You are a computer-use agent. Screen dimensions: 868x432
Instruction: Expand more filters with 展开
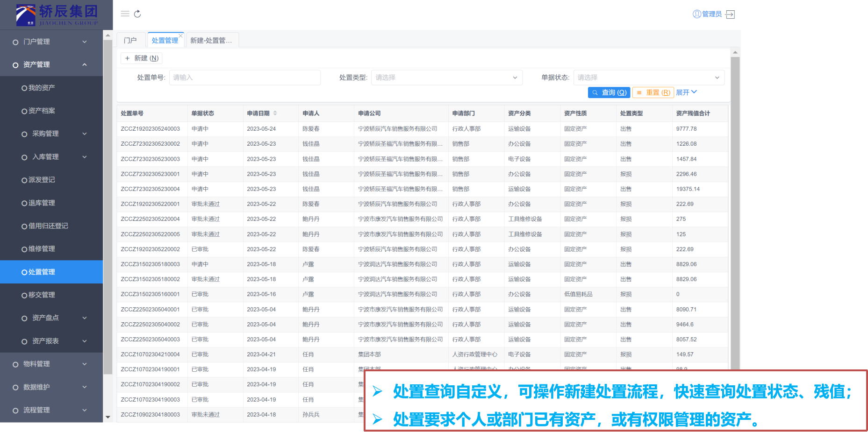pos(686,92)
